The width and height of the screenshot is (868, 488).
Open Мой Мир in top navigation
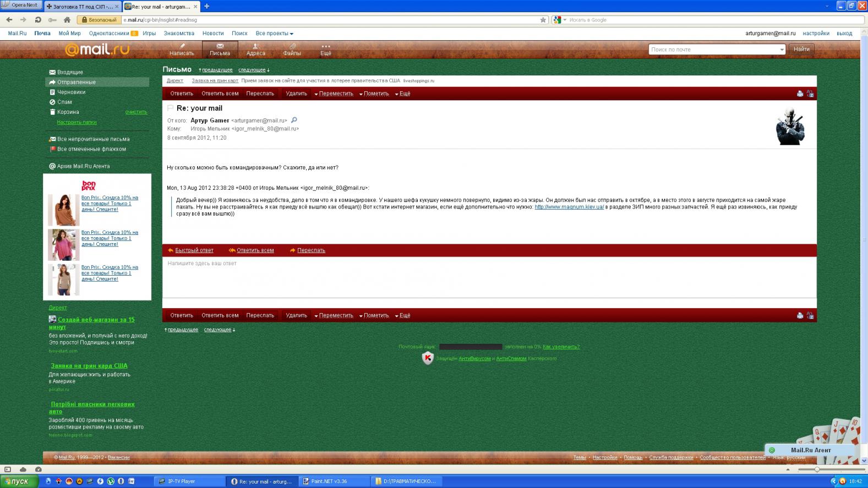[x=69, y=34]
